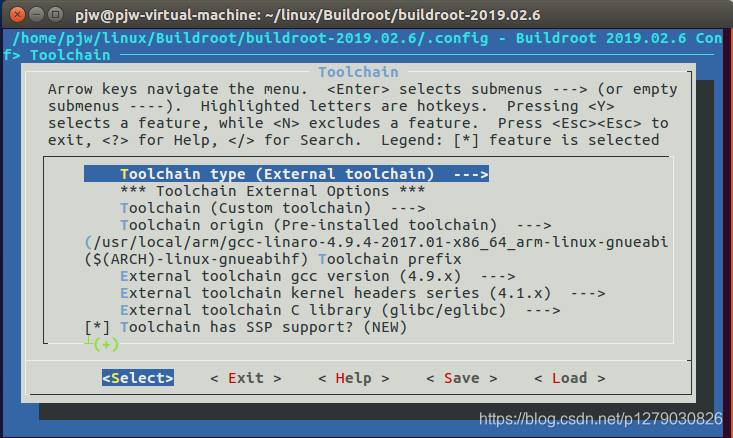Click the green (+) more-items indicator
Viewport: 733px width, 438px height.
tap(106, 345)
